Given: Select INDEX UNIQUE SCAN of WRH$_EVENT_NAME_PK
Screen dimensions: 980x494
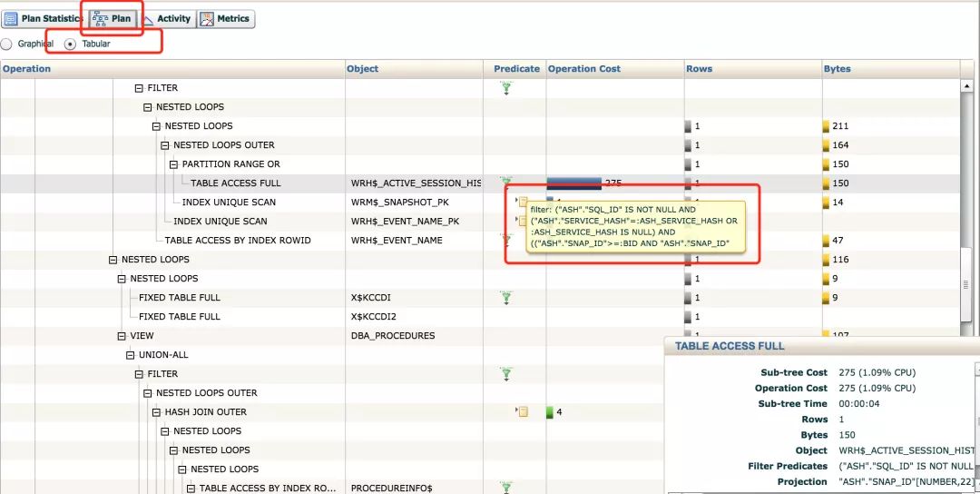Looking at the screenshot, I should pos(220,222).
